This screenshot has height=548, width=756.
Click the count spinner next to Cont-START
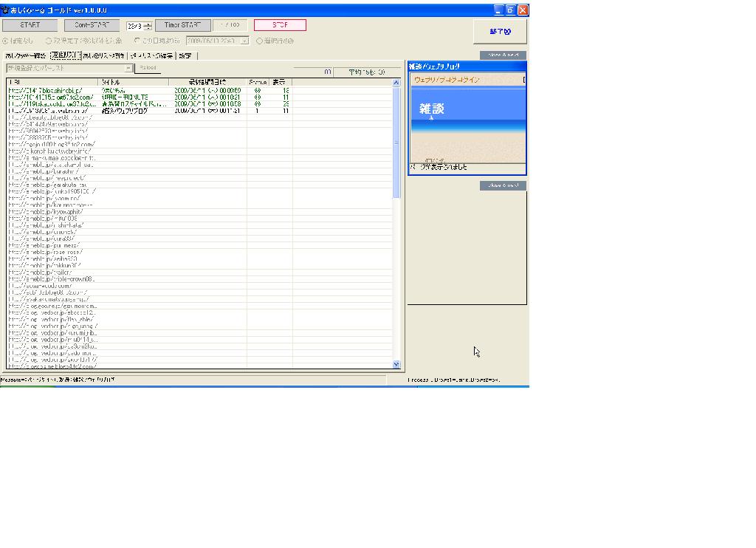pos(139,26)
